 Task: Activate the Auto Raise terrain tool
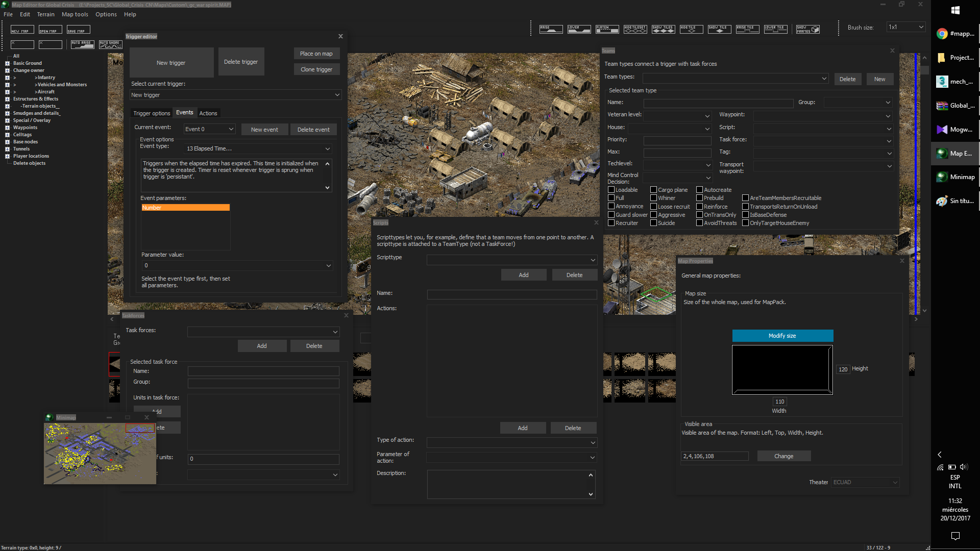[82, 44]
